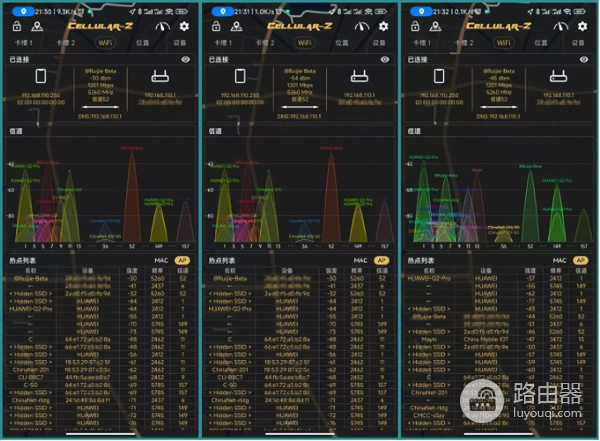Tap the lock icon in the 21:30 screenshot
Viewport: 600px width, 441px height.
tap(17, 26)
